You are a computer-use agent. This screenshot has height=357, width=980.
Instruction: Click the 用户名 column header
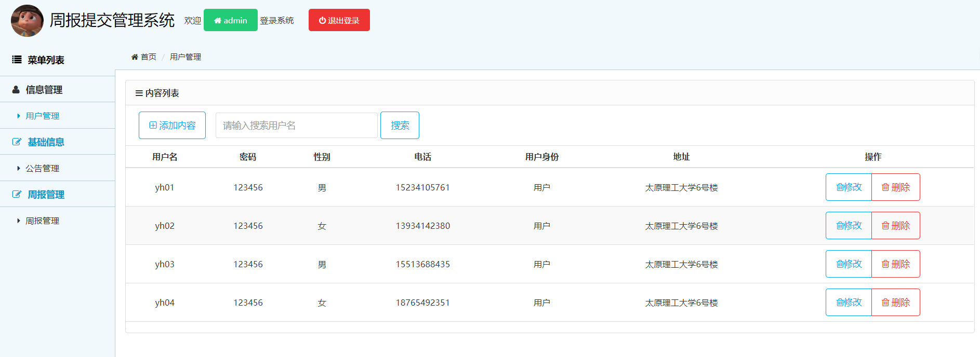pyautogui.click(x=165, y=157)
